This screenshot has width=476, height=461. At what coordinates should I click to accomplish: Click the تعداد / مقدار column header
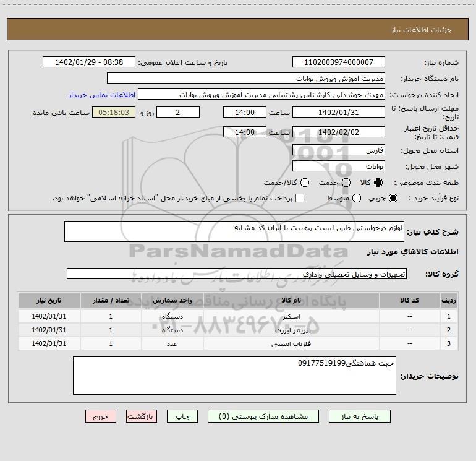(111, 301)
